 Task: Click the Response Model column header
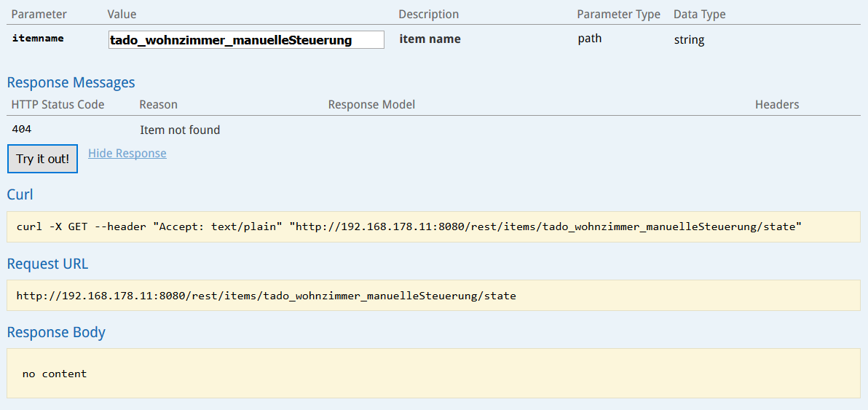point(371,105)
